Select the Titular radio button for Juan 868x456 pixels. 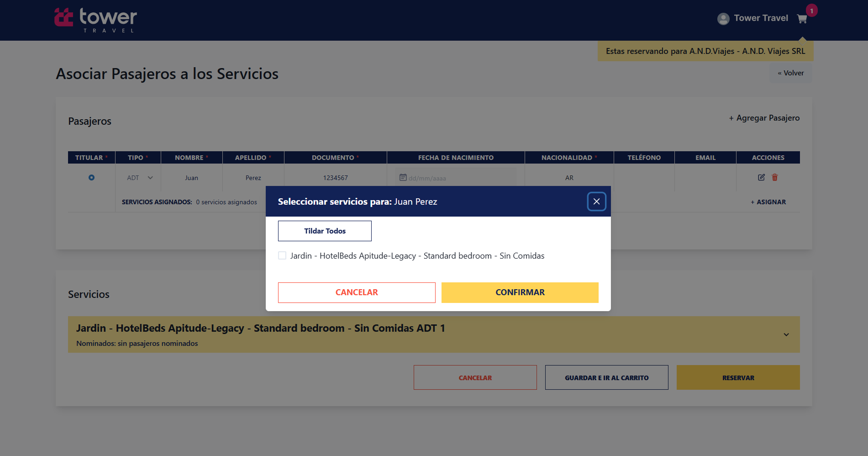click(91, 177)
